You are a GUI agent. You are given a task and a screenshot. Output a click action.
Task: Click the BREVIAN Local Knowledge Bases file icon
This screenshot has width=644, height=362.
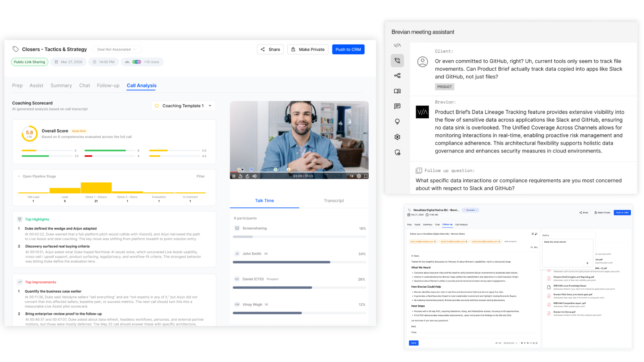pos(549,287)
